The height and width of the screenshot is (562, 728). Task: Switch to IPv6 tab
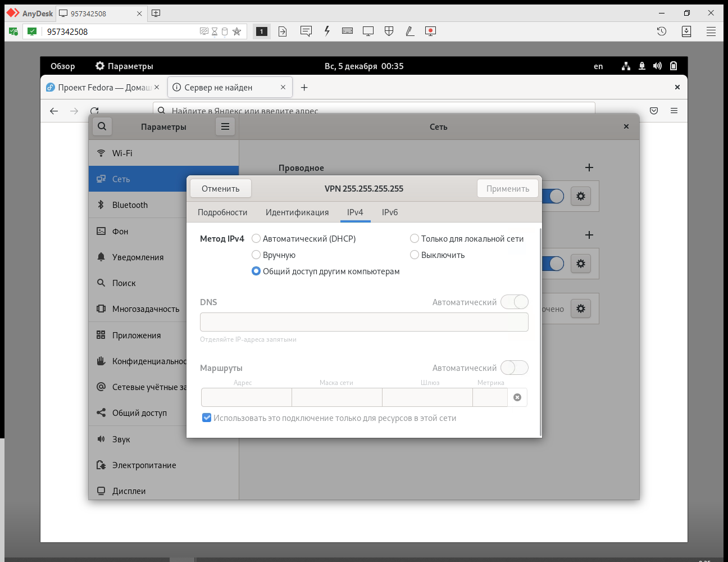[390, 212]
